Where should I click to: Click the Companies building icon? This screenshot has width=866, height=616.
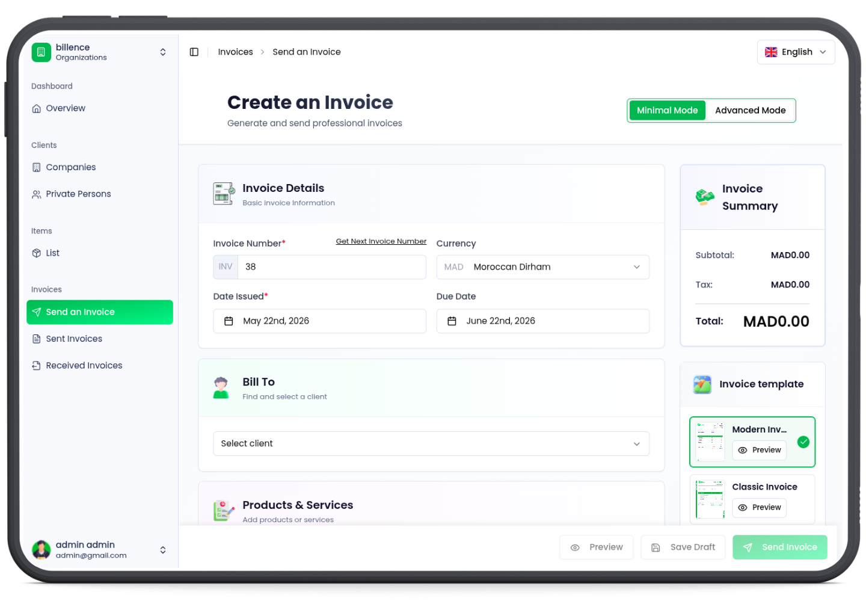coord(37,167)
